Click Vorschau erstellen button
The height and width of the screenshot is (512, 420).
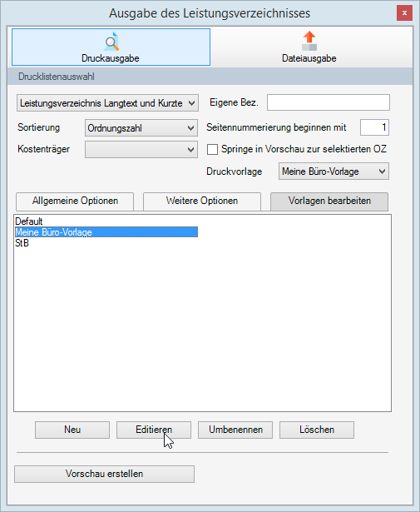104,474
